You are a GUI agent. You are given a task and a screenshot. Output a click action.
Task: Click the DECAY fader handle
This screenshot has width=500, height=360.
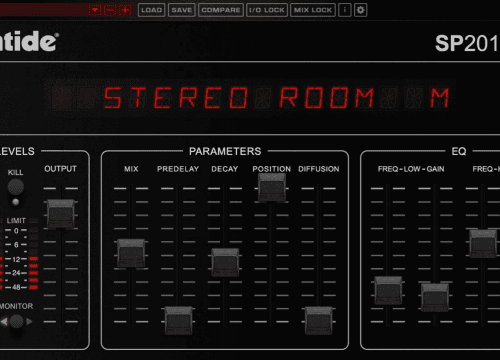pyautogui.click(x=225, y=262)
